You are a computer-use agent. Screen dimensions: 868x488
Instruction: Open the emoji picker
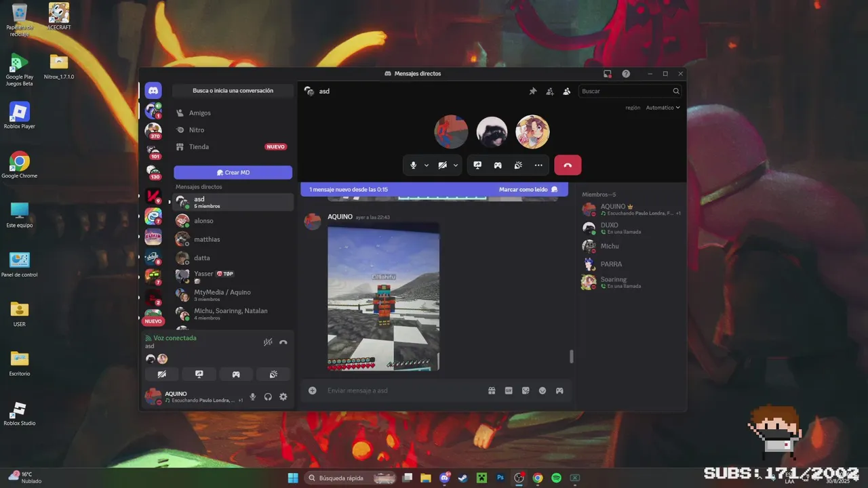tap(542, 390)
